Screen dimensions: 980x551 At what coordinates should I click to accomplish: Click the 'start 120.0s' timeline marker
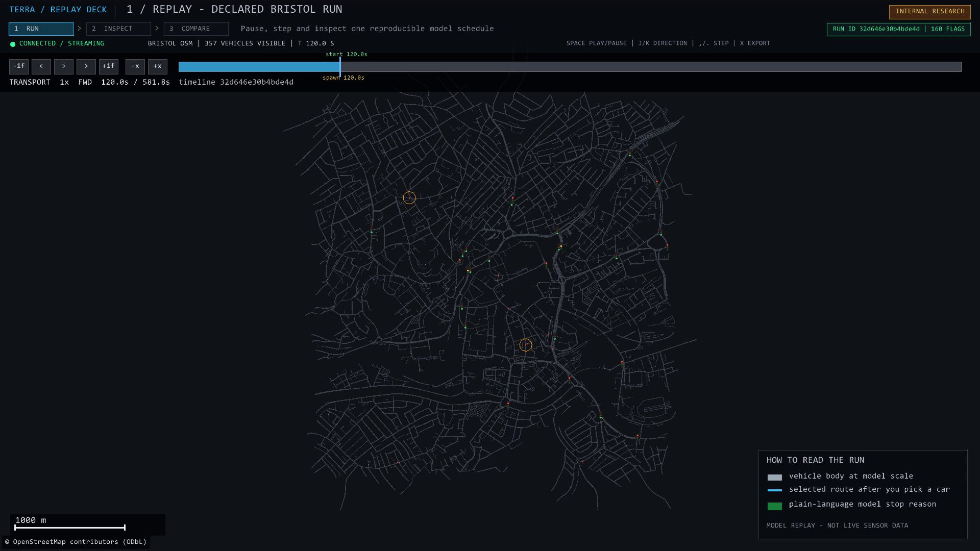(347, 54)
